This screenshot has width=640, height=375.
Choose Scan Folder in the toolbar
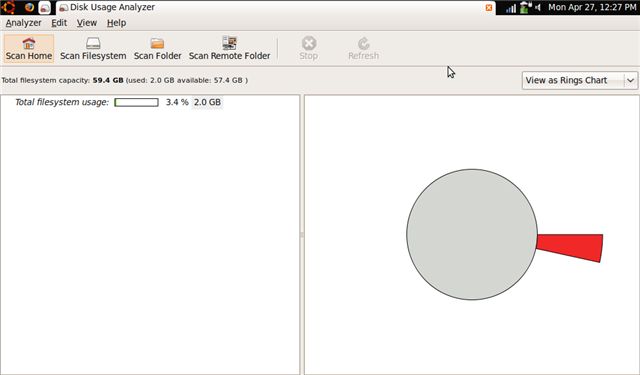(x=158, y=49)
